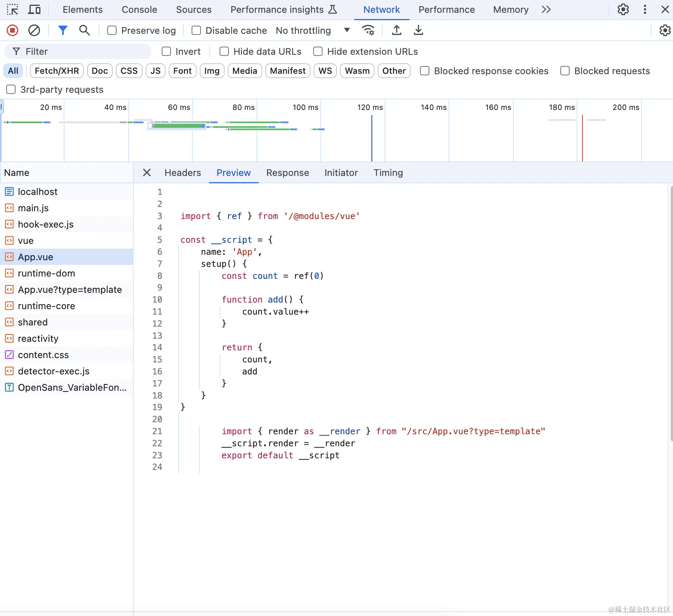Click the inspect element picker icon
The image size is (673, 616).
tap(12, 10)
